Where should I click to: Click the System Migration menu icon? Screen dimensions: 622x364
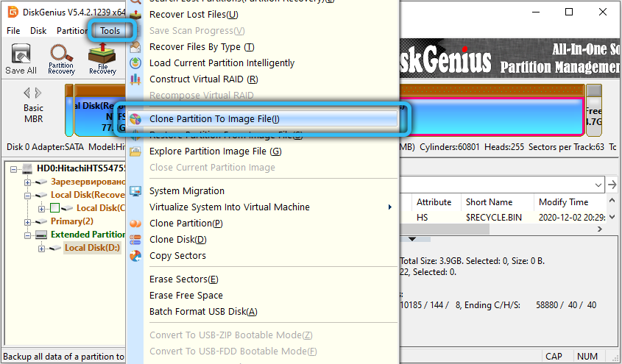[x=135, y=191]
